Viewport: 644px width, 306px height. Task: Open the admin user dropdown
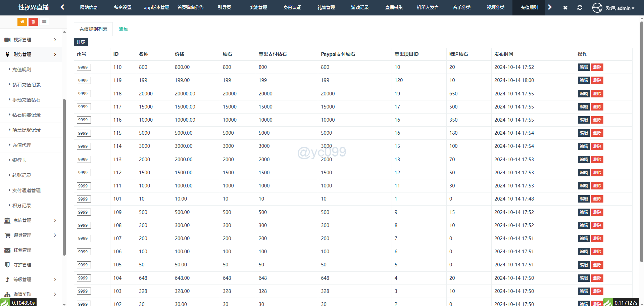click(620, 8)
